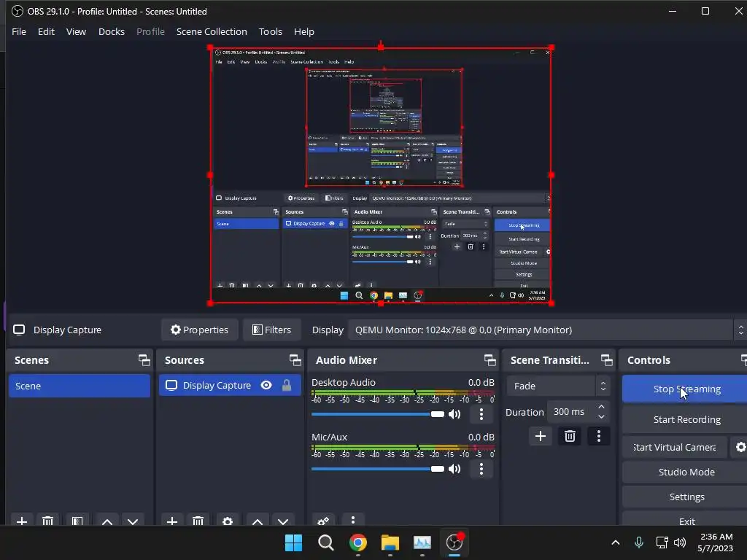Open Chrome from taskbar
This screenshot has width=747, height=560.
coord(357,542)
